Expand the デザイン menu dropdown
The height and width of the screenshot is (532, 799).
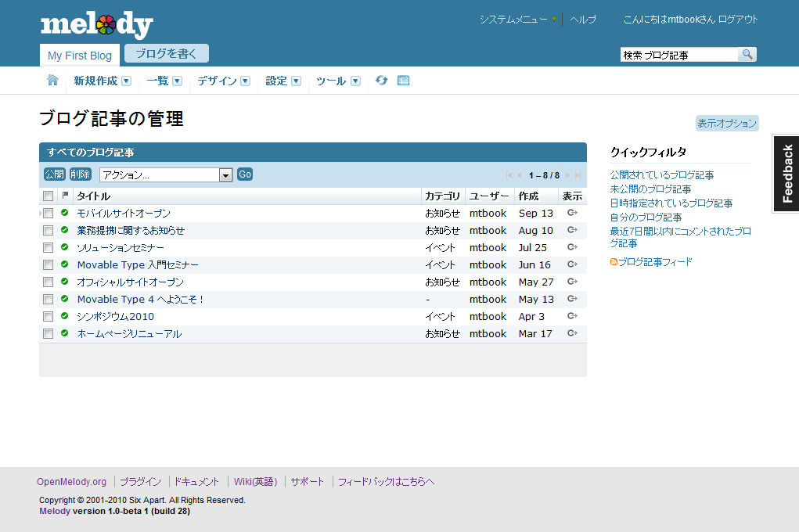click(x=245, y=81)
